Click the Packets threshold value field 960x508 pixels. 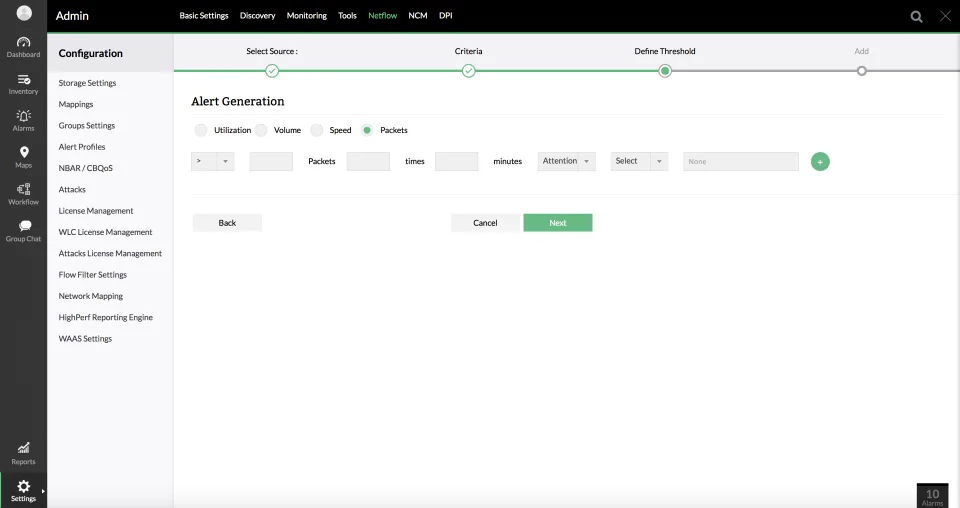pos(271,161)
